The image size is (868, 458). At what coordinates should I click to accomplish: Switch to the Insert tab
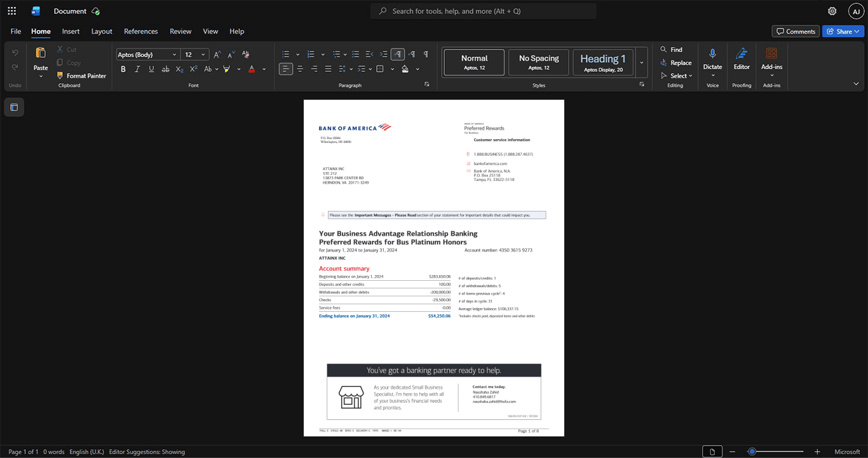tap(71, 31)
